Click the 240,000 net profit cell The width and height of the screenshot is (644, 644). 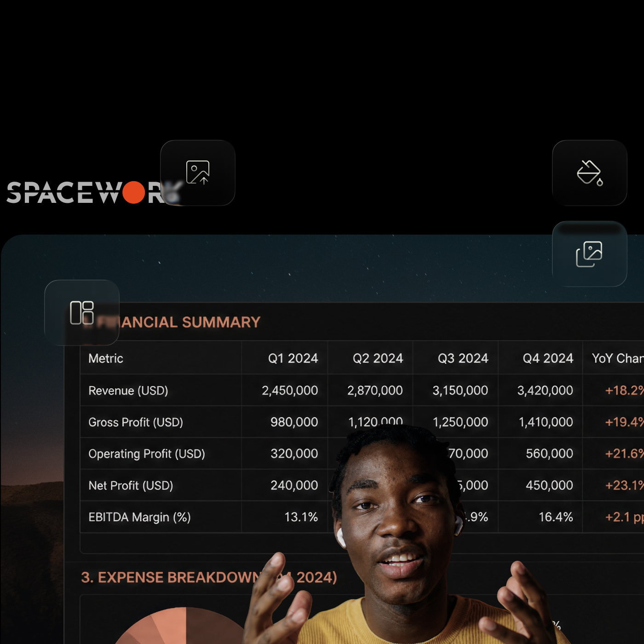[x=294, y=486]
